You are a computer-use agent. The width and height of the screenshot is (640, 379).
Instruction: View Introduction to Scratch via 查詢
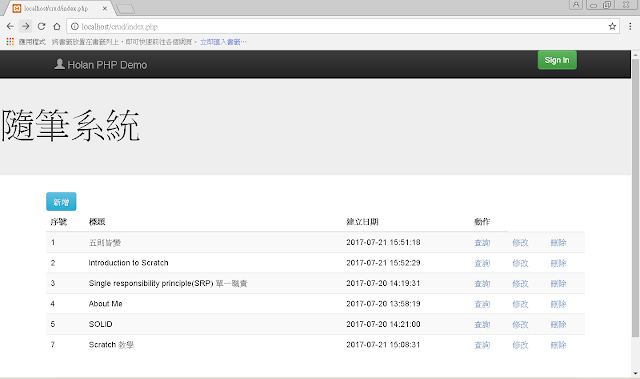click(x=482, y=263)
